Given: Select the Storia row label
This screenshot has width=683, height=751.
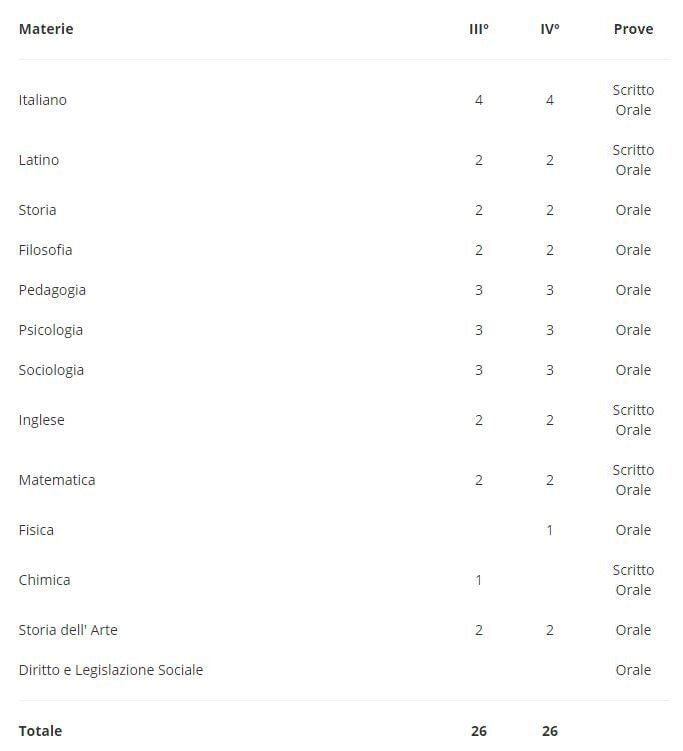Looking at the screenshot, I should click(x=37, y=210).
